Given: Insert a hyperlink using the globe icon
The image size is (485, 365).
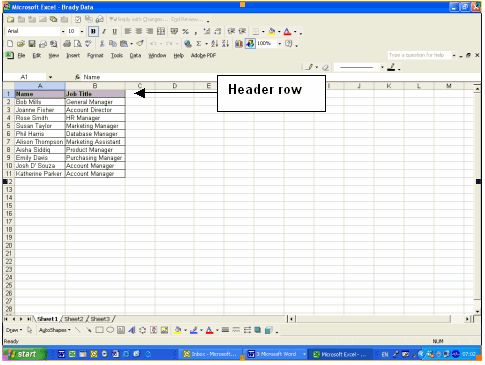Looking at the screenshot, I should 188,44.
